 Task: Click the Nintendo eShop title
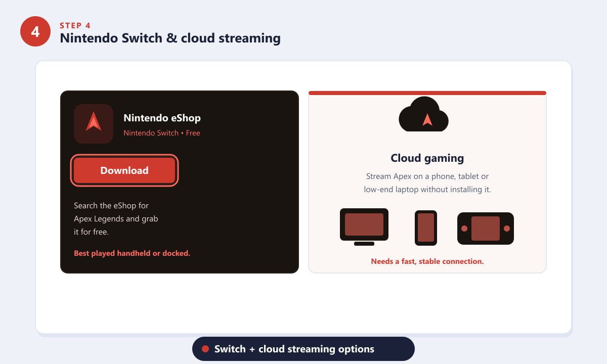(162, 118)
